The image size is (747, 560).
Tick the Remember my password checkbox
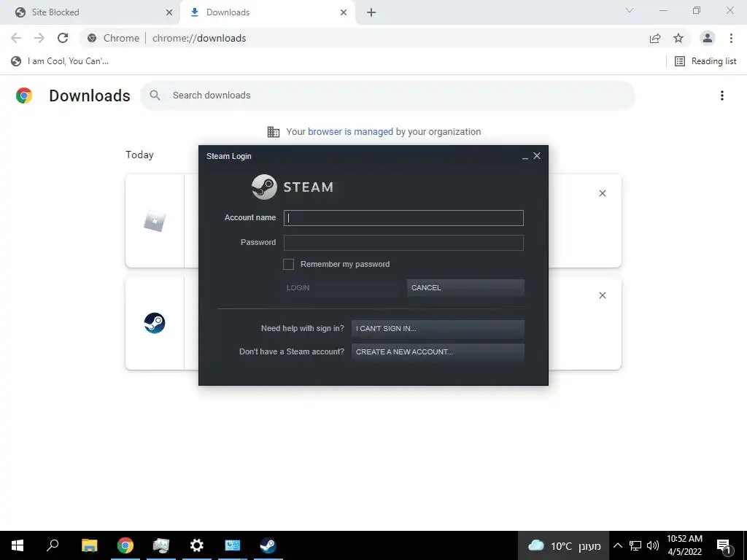(288, 264)
